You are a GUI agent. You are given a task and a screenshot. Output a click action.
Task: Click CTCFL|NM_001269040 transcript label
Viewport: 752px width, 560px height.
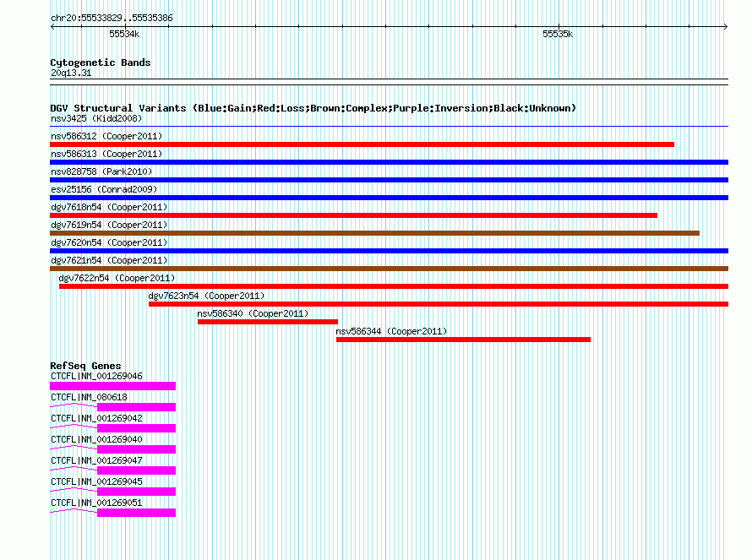[x=97, y=439]
